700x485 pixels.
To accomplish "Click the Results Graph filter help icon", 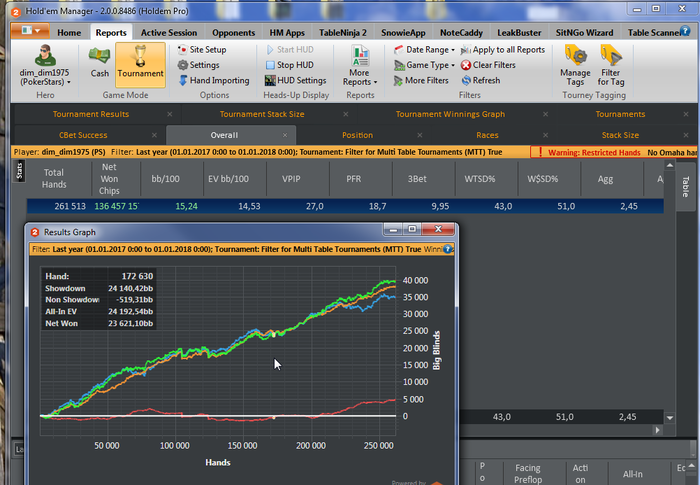I will [447, 249].
